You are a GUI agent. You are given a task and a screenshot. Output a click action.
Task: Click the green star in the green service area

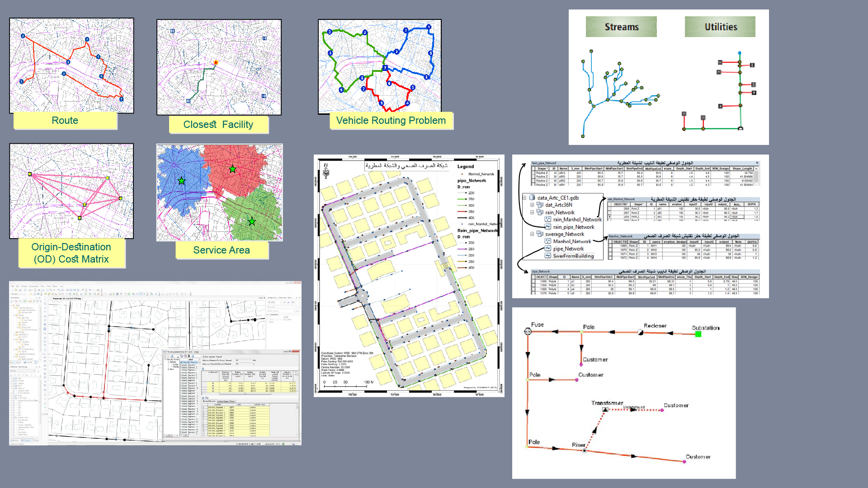[252, 221]
